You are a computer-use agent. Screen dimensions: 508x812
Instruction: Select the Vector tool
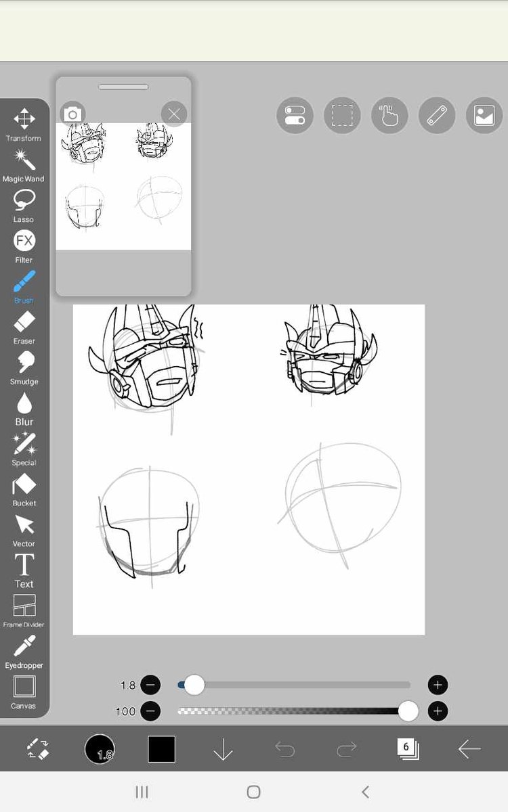point(24,531)
